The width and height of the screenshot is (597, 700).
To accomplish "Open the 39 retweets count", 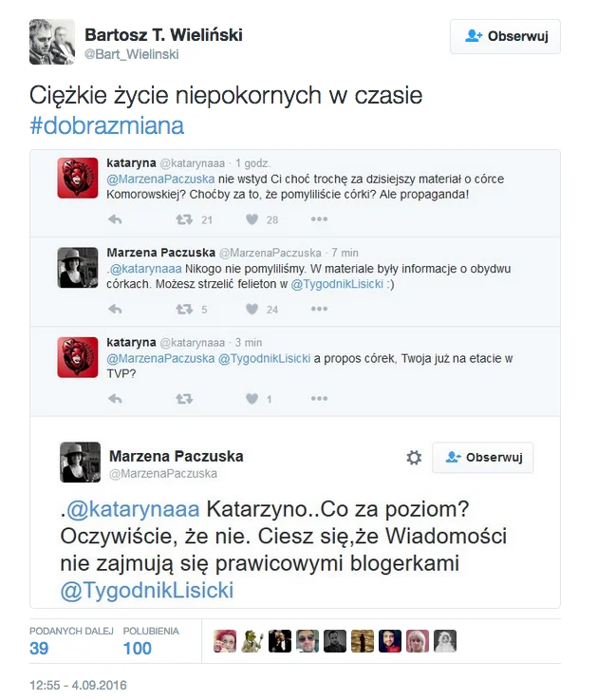I will tap(39, 648).
